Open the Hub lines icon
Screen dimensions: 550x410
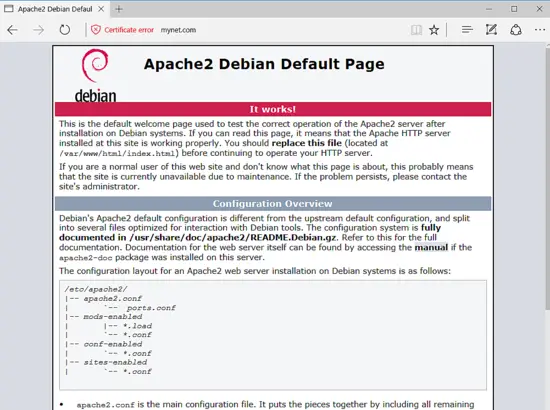tap(467, 30)
